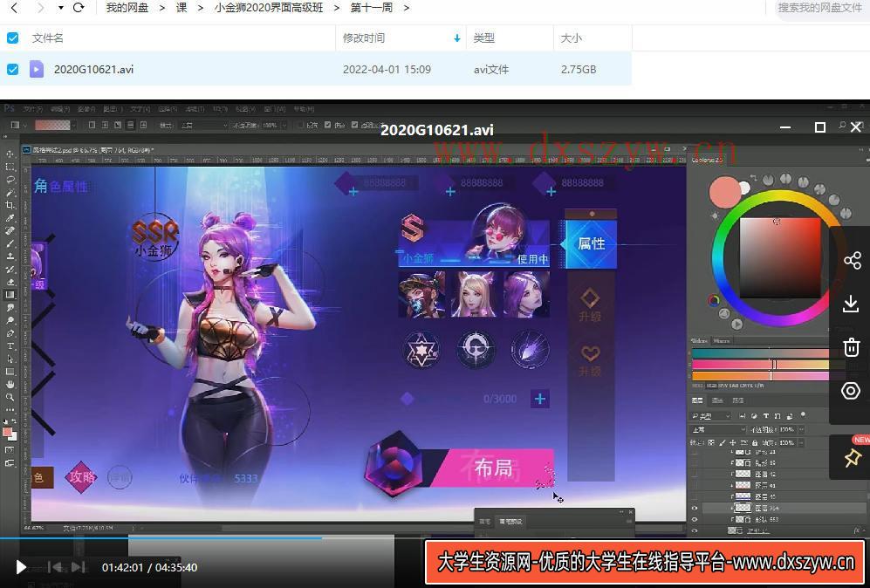Open the layer opacity dropdown arrow

click(802, 429)
